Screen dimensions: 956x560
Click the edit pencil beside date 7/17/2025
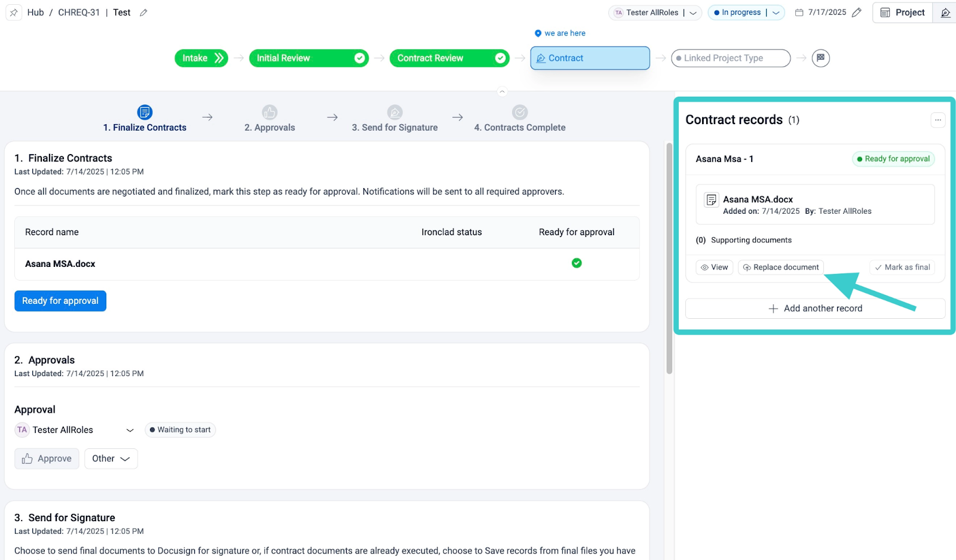[x=857, y=13]
